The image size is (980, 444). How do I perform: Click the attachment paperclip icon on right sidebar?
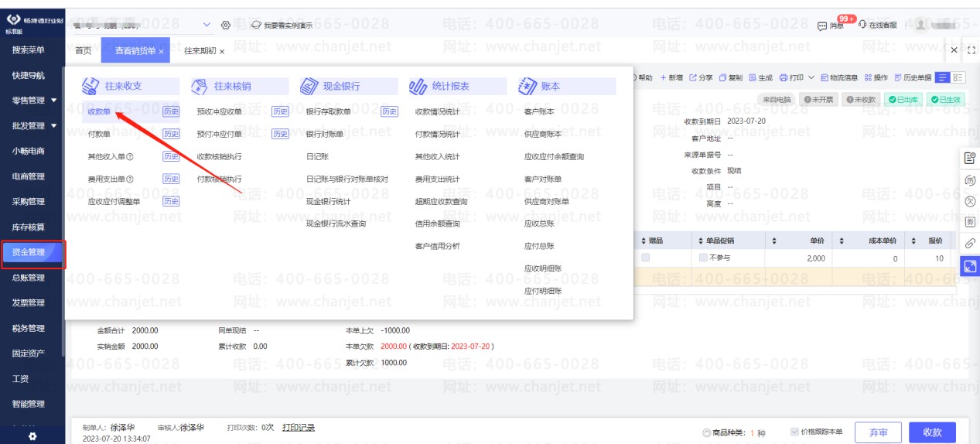pos(970,243)
